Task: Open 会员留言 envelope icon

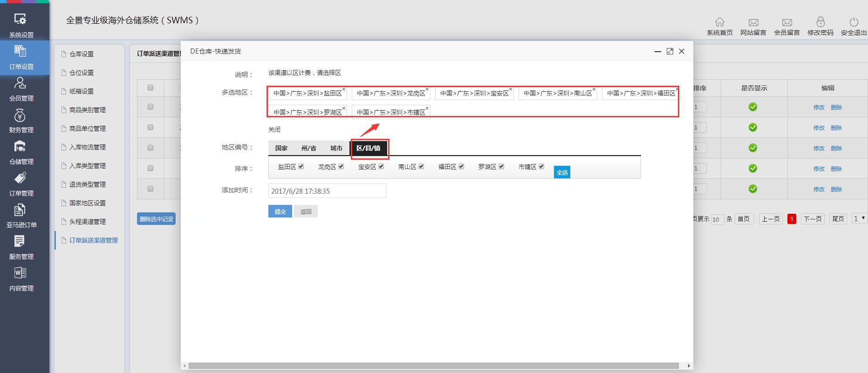Action: (x=787, y=22)
